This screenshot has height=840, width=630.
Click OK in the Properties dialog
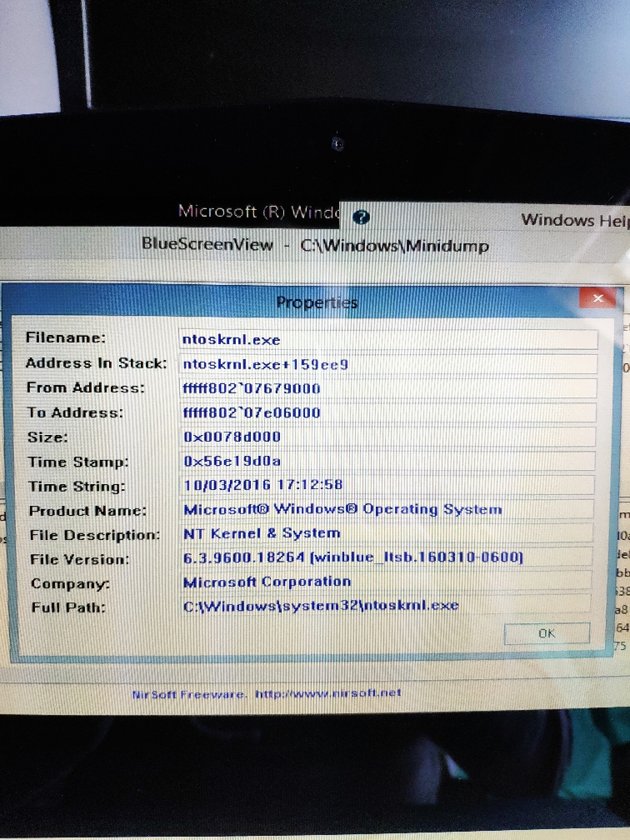click(547, 633)
